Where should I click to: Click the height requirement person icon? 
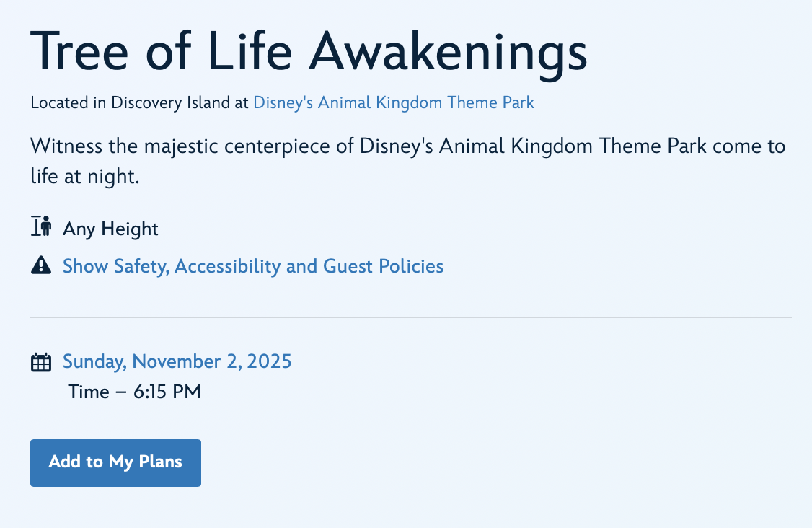(42, 228)
